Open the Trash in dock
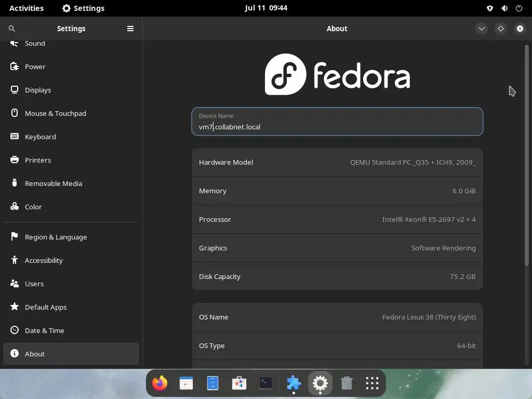This screenshot has width=532, height=399. tap(347, 383)
